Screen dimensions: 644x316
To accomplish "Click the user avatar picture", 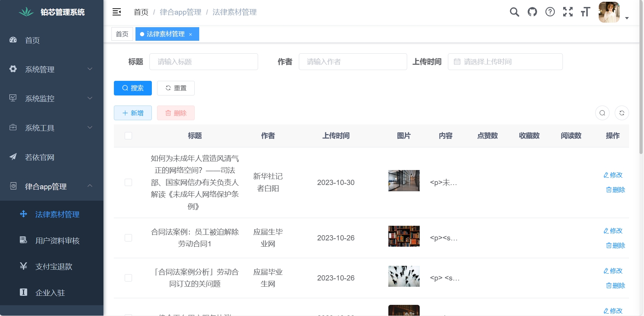I will coord(609,12).
